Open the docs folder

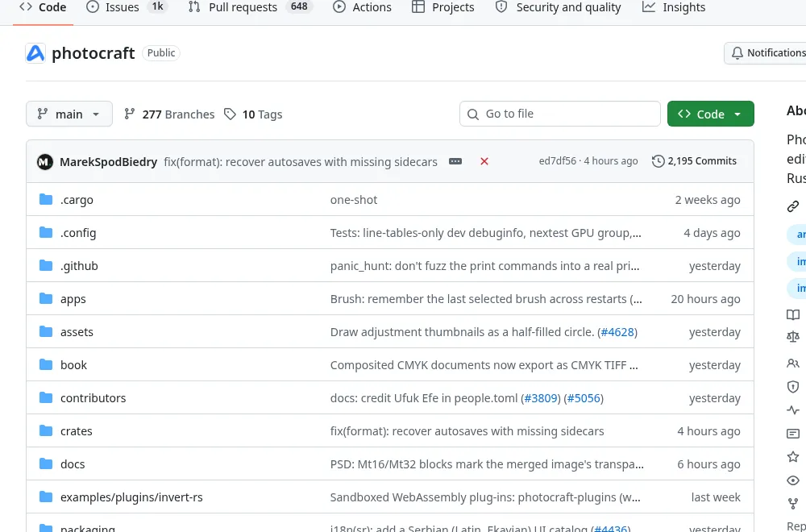(x=73, y=464)
